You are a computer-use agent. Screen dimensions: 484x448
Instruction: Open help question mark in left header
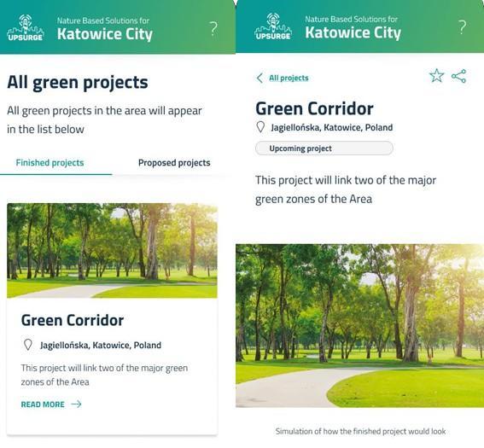(x=213, y=29)
